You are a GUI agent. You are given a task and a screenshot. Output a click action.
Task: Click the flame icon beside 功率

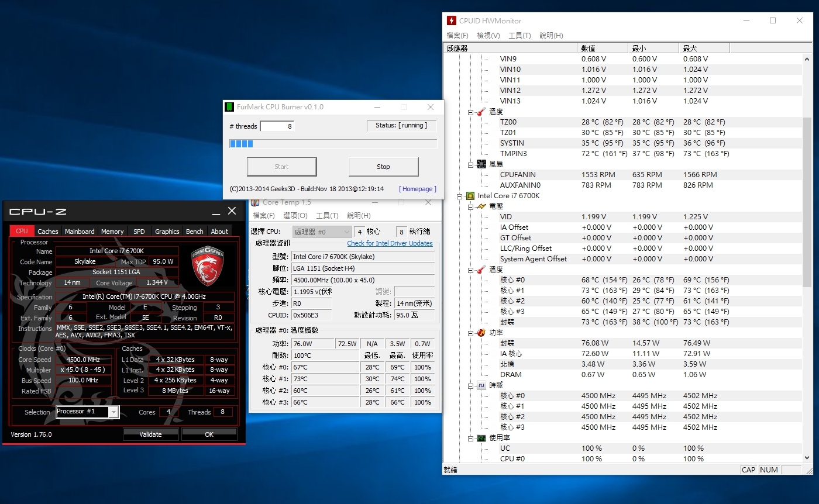(x=481, y=333)
